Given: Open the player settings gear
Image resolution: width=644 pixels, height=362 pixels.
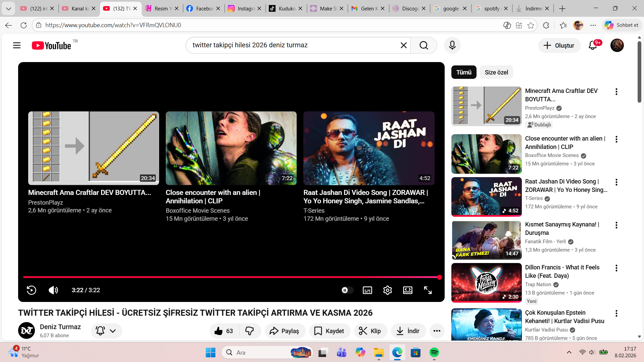Looking at the screenshot, I should click(x=388, y=290).
